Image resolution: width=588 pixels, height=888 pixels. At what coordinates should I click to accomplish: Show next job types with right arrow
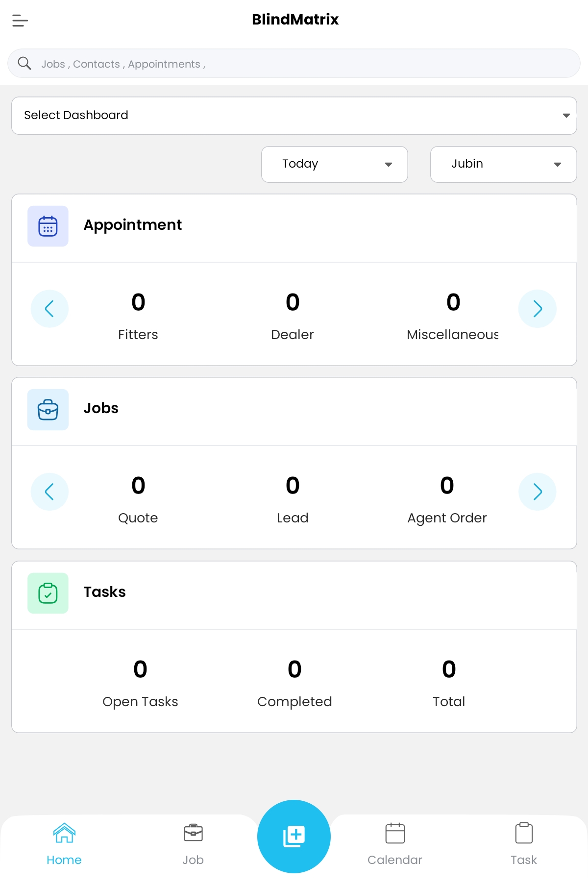[538, 492]
